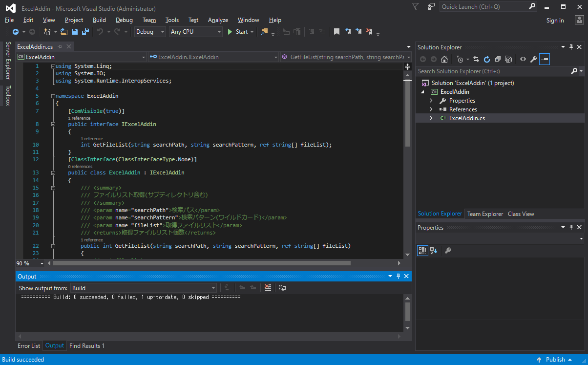Toggle auto-hide pin on Output panel

(x=398, y=276)
